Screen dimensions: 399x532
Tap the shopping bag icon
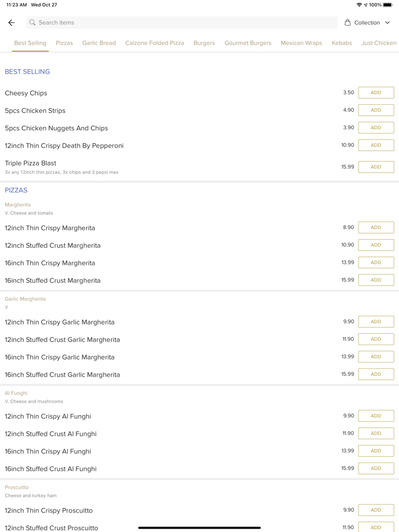click(348, 23)
